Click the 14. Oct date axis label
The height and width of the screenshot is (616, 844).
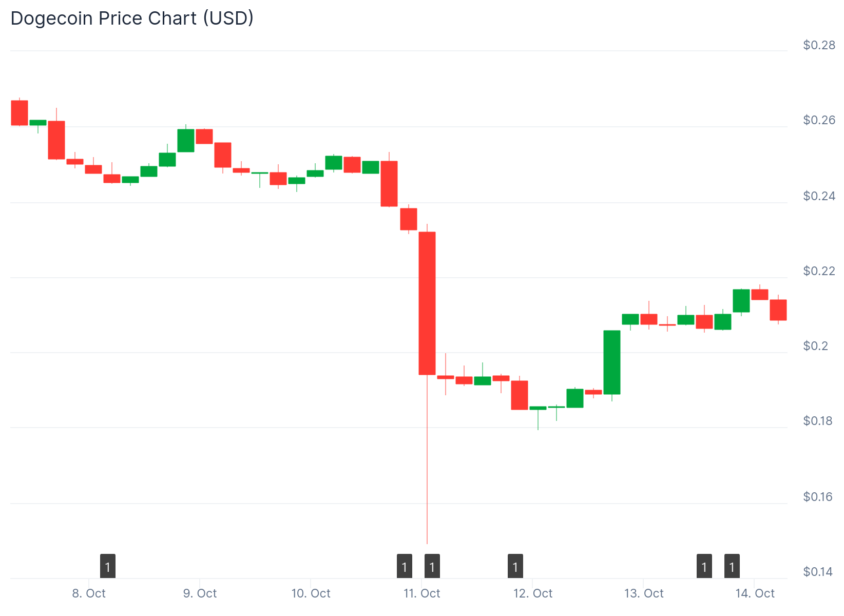coord(755,593)
